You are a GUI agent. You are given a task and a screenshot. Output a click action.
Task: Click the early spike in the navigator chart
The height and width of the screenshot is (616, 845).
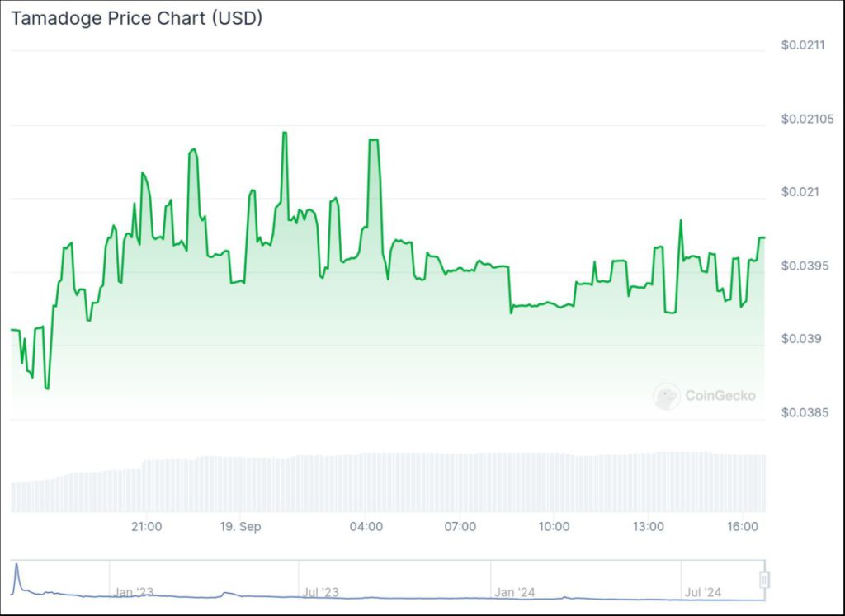point(16,569)
